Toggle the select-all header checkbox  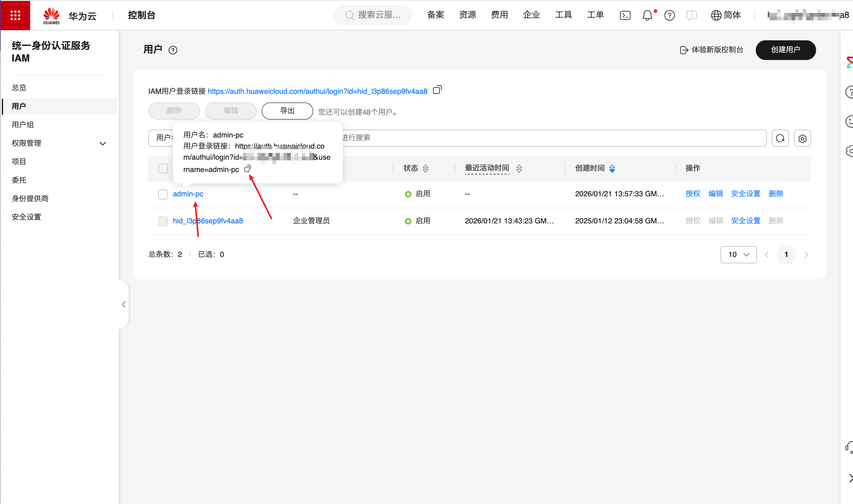(163, 168)
